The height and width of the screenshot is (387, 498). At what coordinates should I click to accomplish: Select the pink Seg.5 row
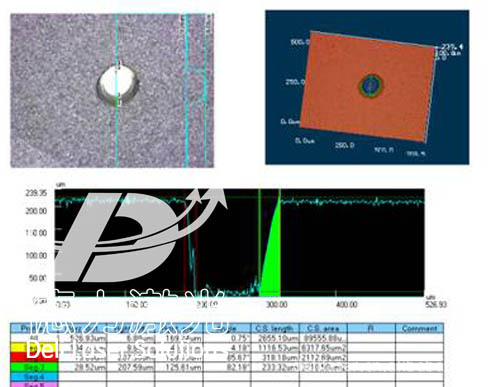tap(34, 385)
